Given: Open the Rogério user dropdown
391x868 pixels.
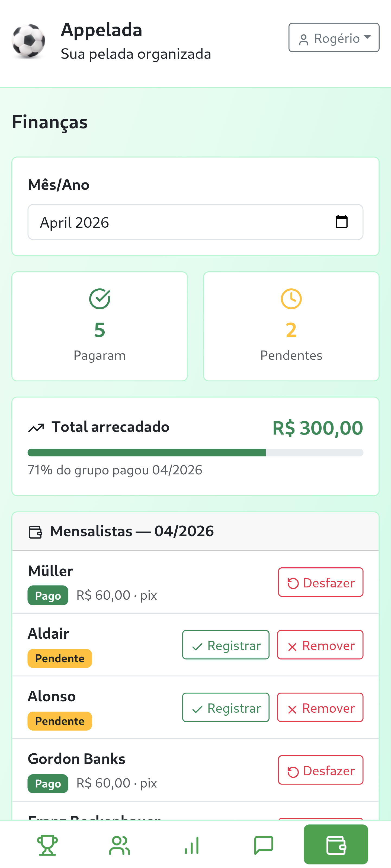Looking at the screenshot, I should [334, 38].
